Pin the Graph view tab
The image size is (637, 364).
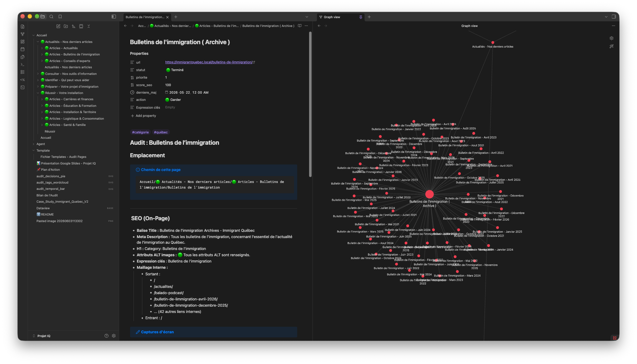click(361, 17)
